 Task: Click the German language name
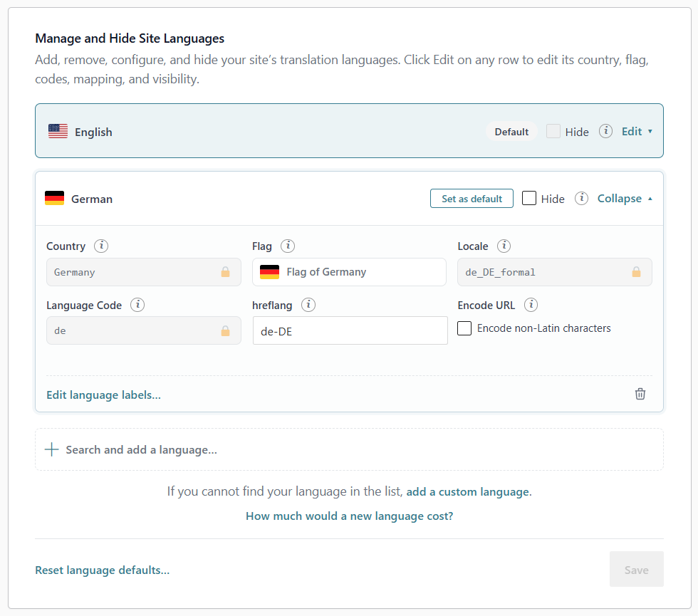point(92,199)
